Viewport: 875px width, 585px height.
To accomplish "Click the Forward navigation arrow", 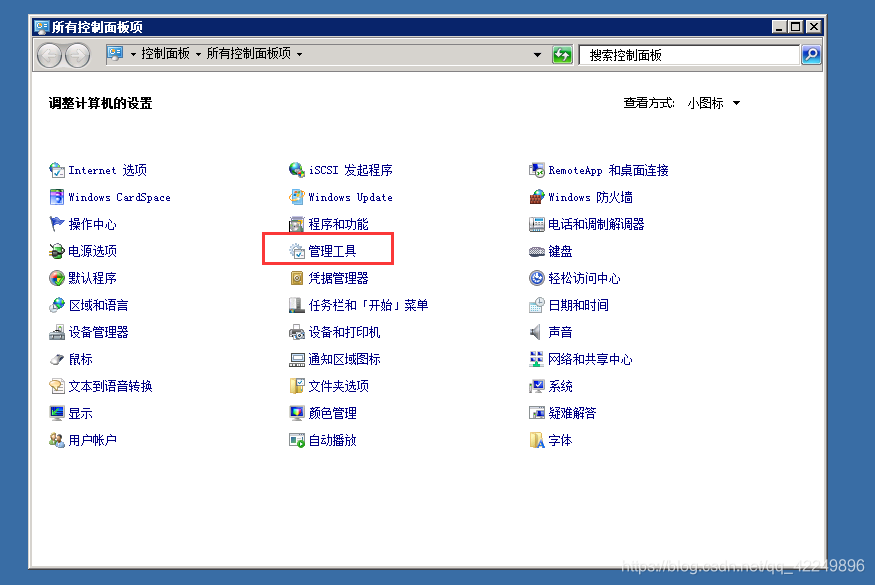I will pos(78,55).
